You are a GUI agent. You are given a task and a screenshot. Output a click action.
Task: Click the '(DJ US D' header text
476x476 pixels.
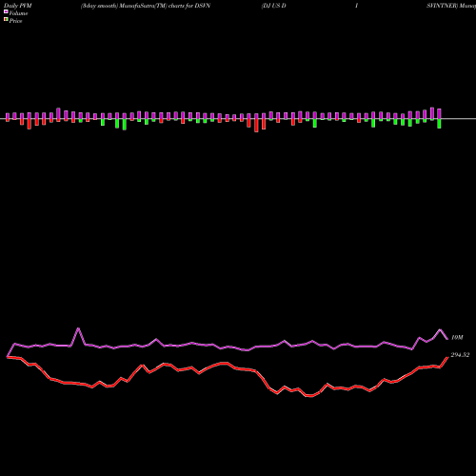coord(273,6)
